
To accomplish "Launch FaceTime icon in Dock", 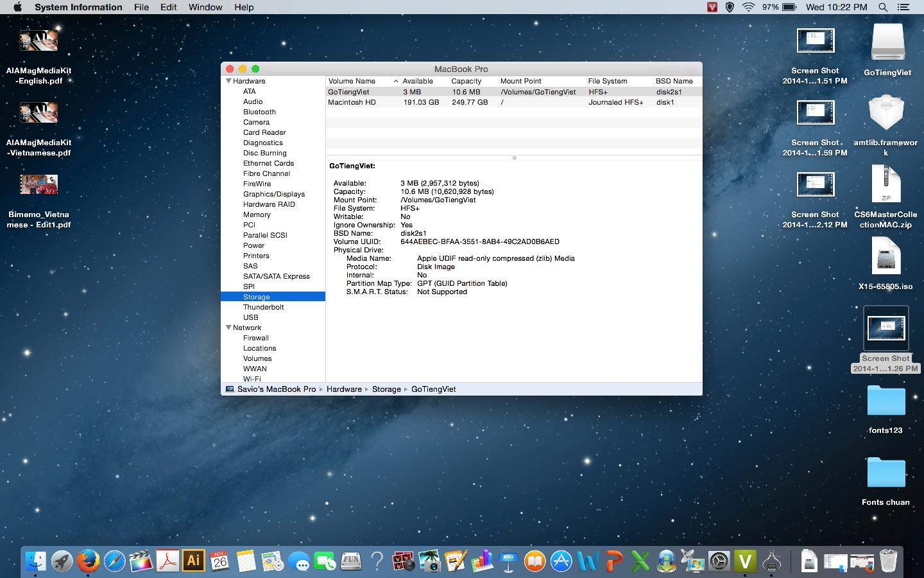I will click(x=325, y=561).
